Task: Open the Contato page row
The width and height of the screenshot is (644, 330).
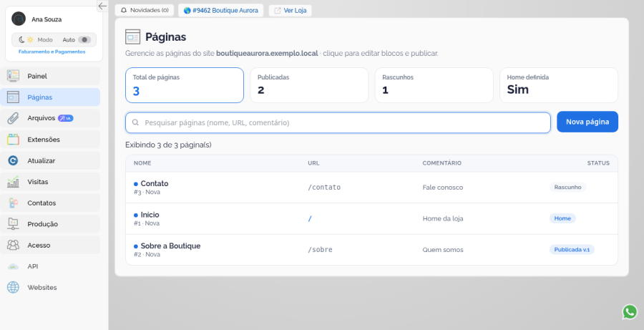Action: click(371, 188)
